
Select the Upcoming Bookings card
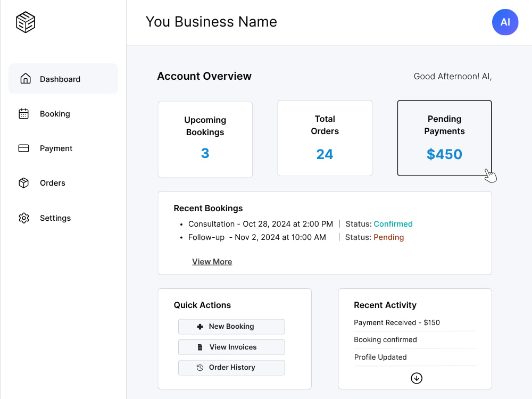(205, 139)
